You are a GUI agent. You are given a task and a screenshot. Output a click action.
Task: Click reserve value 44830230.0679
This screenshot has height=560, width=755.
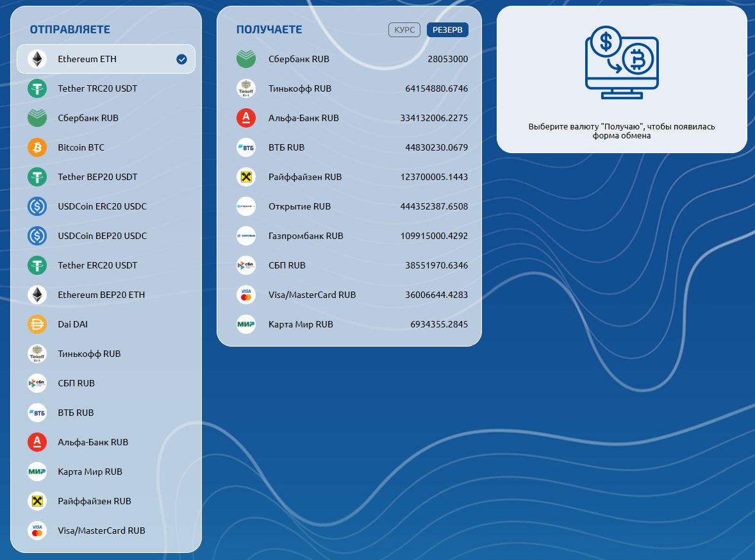coord(436,147)
